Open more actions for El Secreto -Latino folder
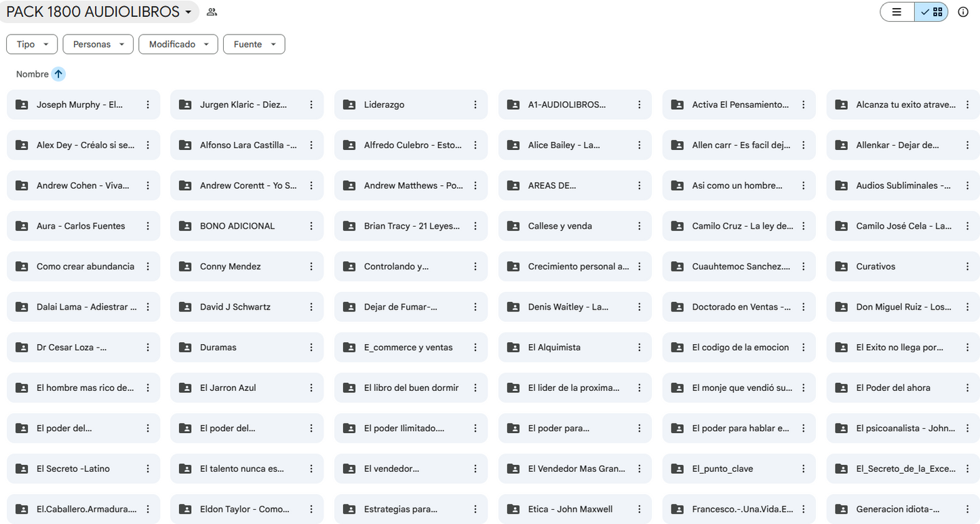Viewport: 980px width, 524px height. click(x=148, y=468)
